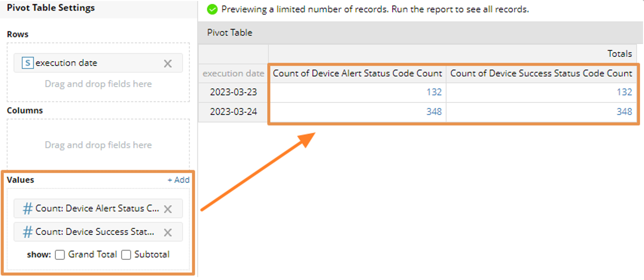The image size is (644, 280).
Task: Click the Pivot Table Settings title
Action: tap(51, 8)
